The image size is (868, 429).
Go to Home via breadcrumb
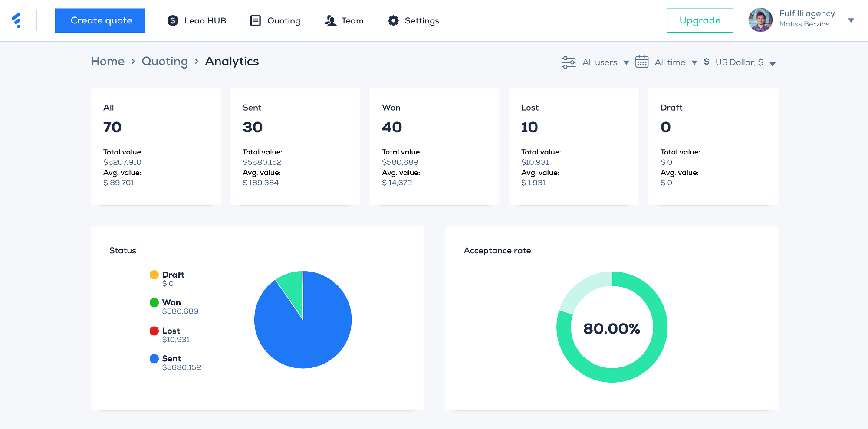point(108,61)
